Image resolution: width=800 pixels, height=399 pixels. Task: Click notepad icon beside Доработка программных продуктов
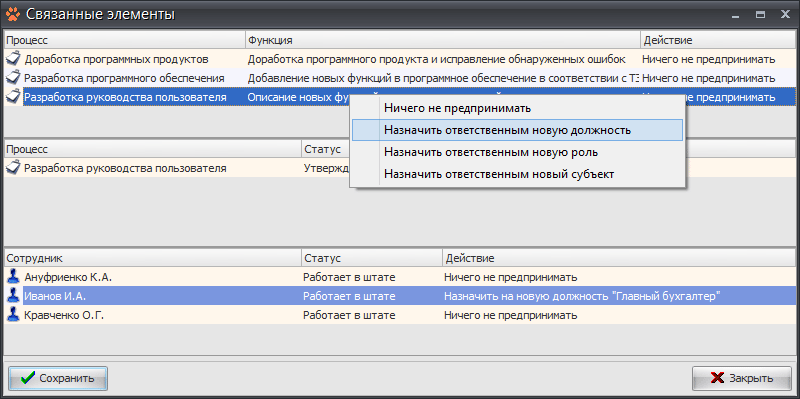point(14,59)
